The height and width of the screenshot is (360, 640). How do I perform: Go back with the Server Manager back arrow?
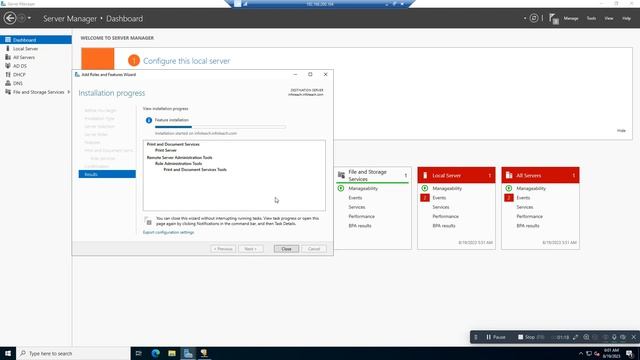click(x=10, y=18)
